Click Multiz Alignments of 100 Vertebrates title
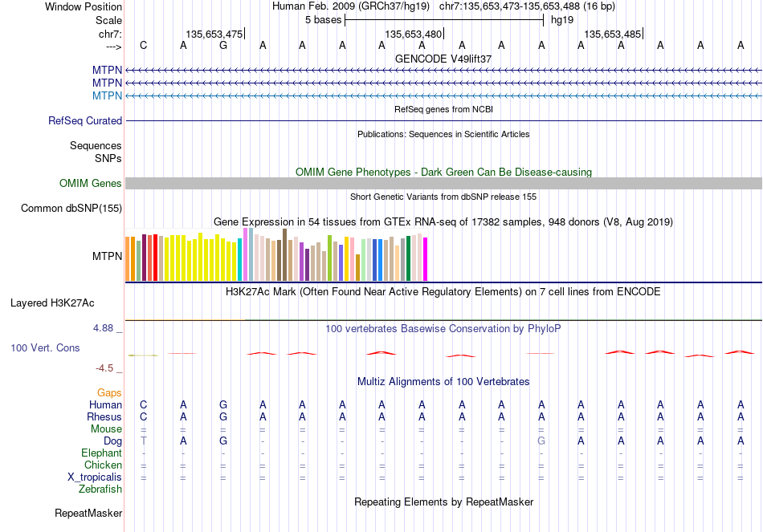Image resolution: width=763 pixels, height=532 pixels. [443, 382]
